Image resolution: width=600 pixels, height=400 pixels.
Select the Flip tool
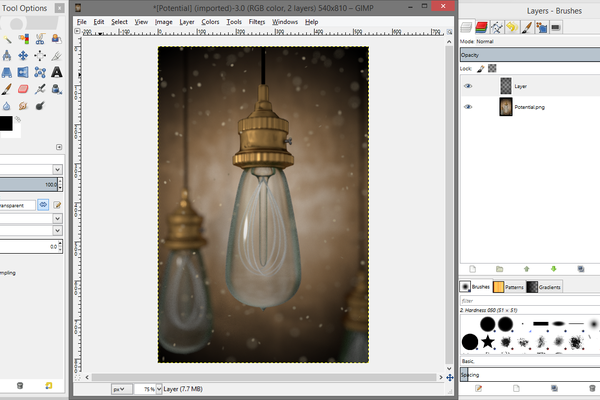click(x=23, y=72)
